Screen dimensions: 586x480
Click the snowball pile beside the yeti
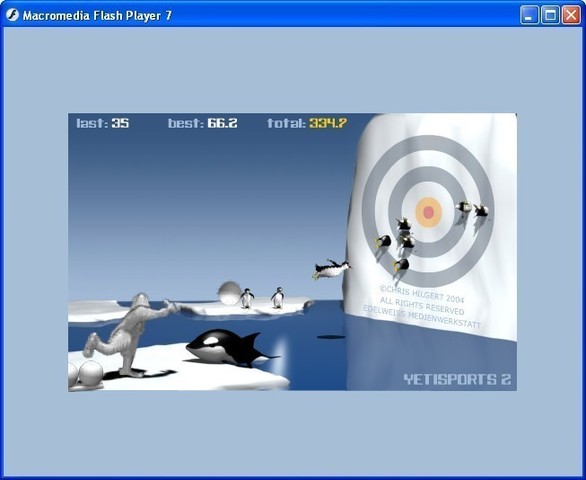pyautogui.click(x=86, y=375)
